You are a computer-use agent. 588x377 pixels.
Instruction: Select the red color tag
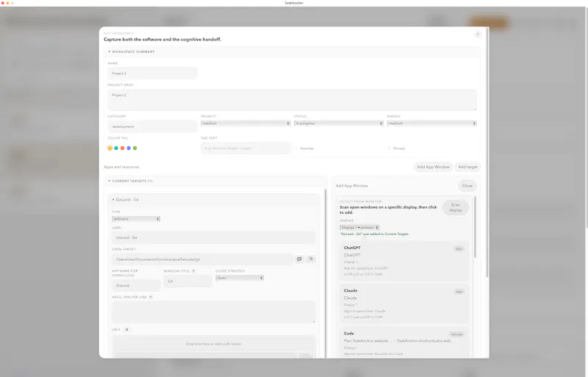pyautogui.click(x=122, y=148)
